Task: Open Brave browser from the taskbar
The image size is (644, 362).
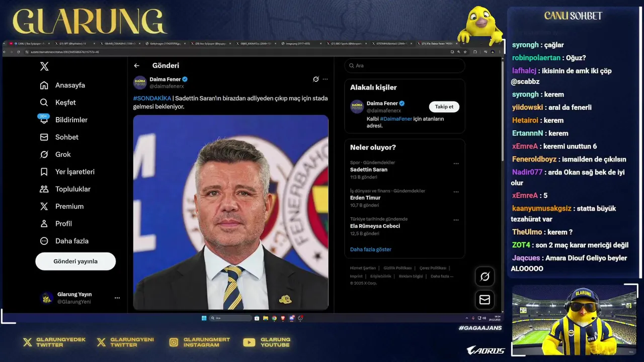Action: (x=283, y=318)
